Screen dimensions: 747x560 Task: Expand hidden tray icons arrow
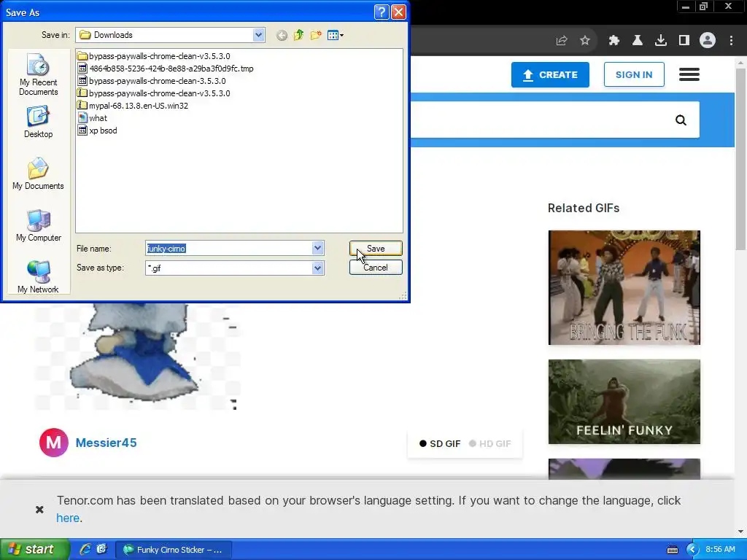692,550
